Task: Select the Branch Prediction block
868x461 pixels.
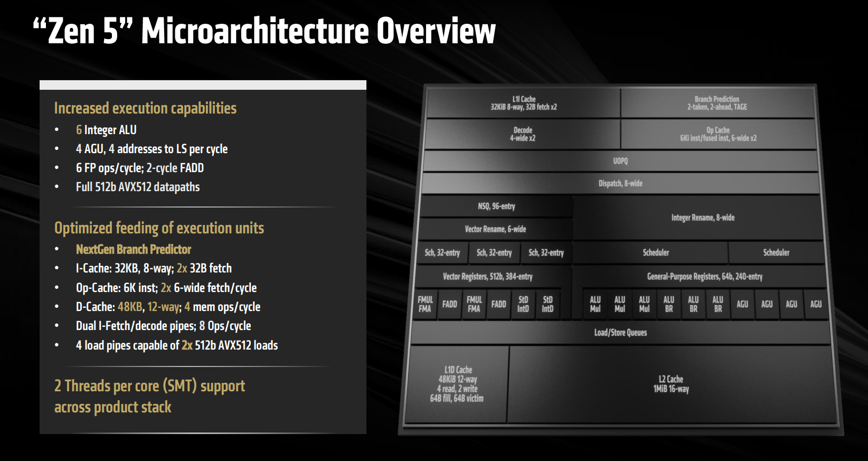Action: click(717, 103)
